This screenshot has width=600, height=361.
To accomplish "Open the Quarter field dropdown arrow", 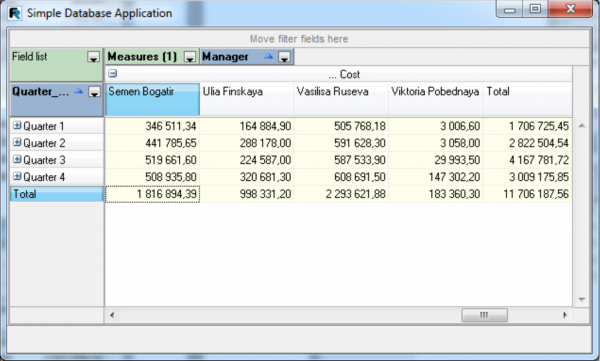I will 94,92.
